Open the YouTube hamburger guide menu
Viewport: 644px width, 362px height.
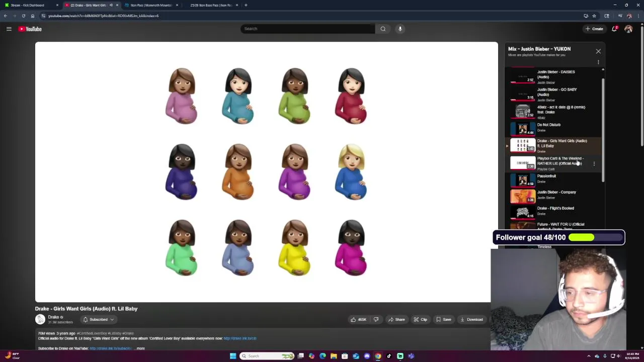tap(9, 29)
